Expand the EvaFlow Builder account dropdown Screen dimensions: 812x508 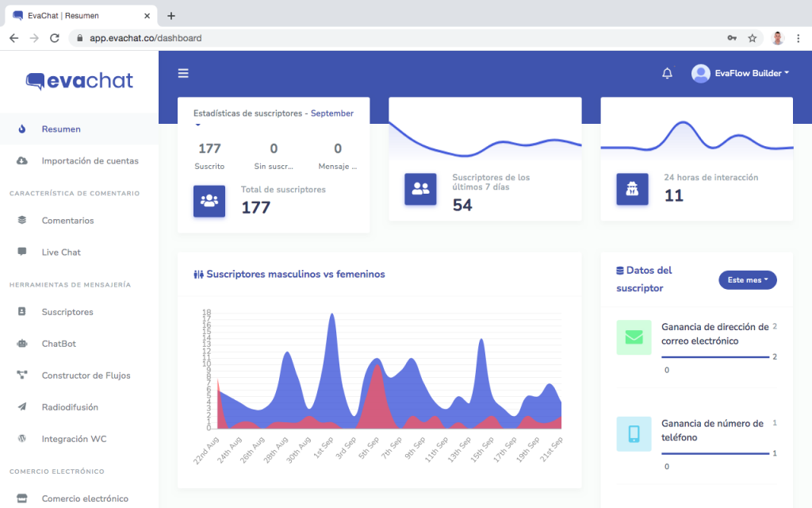point(741,73)
